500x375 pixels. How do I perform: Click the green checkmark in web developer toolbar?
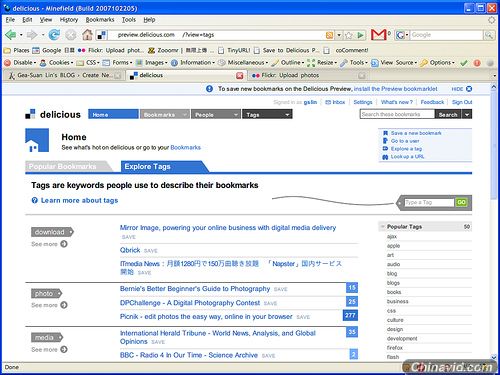pyautogui.click(x=464, y=63)
